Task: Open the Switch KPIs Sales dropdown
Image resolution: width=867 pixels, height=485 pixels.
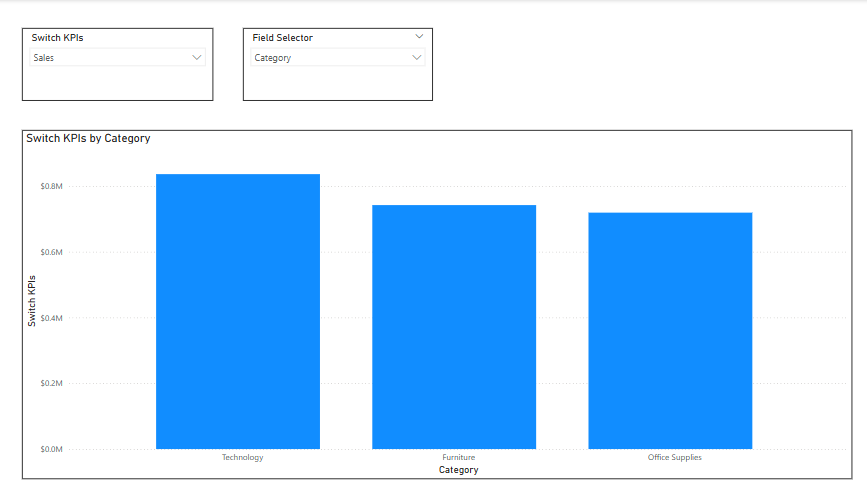Action: click(117, 58)
